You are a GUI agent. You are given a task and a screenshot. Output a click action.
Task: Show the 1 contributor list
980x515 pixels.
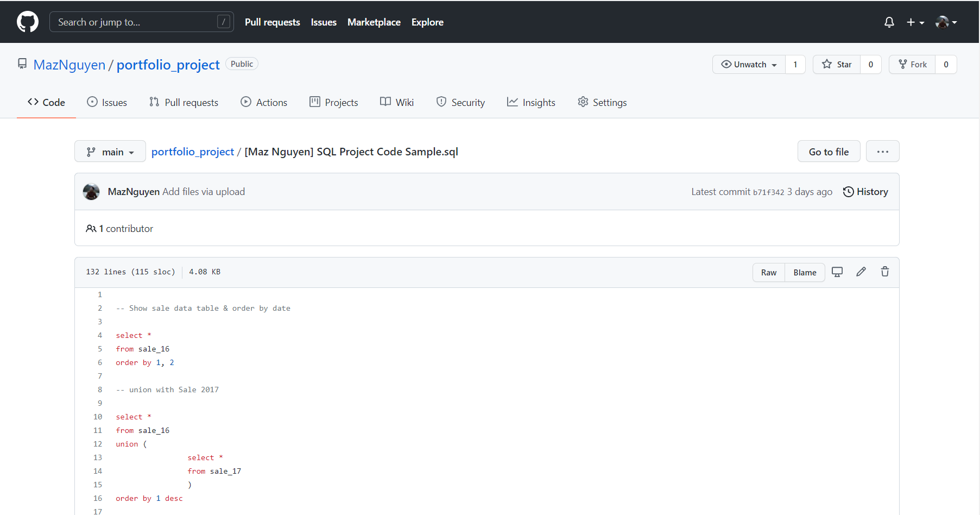coord(119,229)
